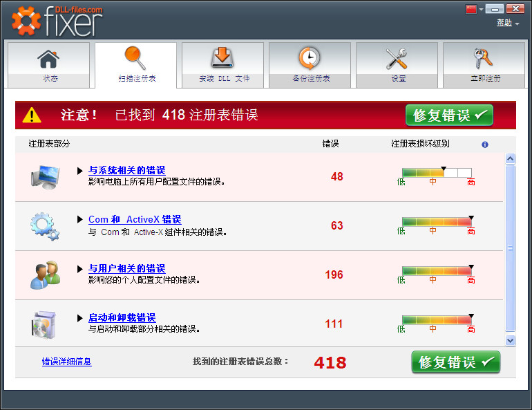The image size is (532, 410).
Task: Click damage level bar for Com ActiveX errors
Action: pyautogui.click(x=437, y=222)
